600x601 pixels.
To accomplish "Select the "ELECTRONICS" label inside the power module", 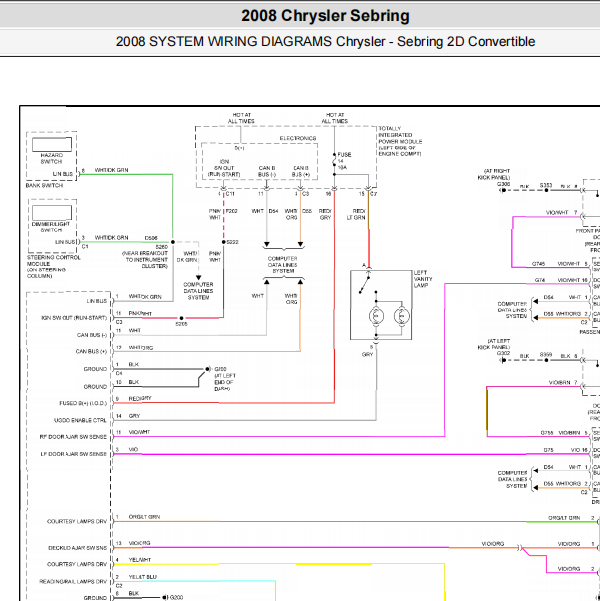I will point(298,138).
